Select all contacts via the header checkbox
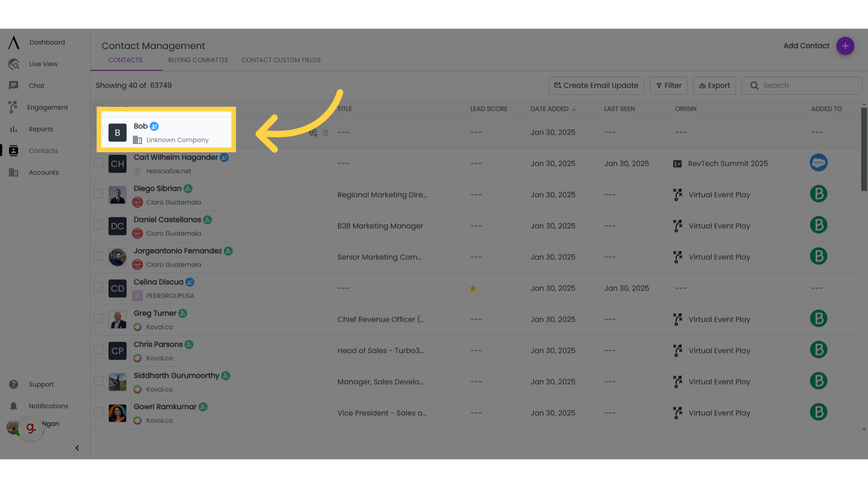The image size is (868, 488). click(x=99, y=108)
